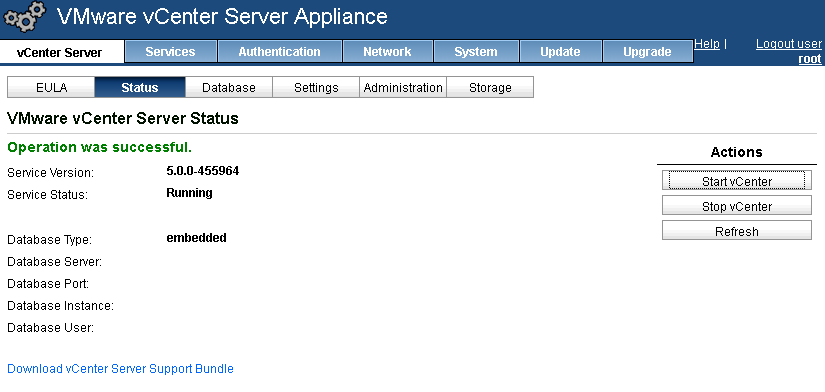
Task: Click the Database Port label
Action: coord(48,284)
